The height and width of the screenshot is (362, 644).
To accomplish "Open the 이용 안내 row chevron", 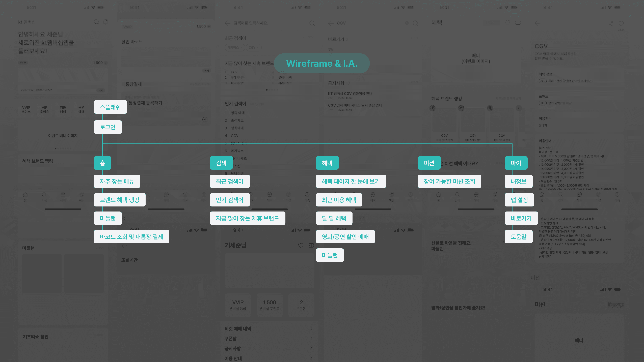I will [311, 358].
